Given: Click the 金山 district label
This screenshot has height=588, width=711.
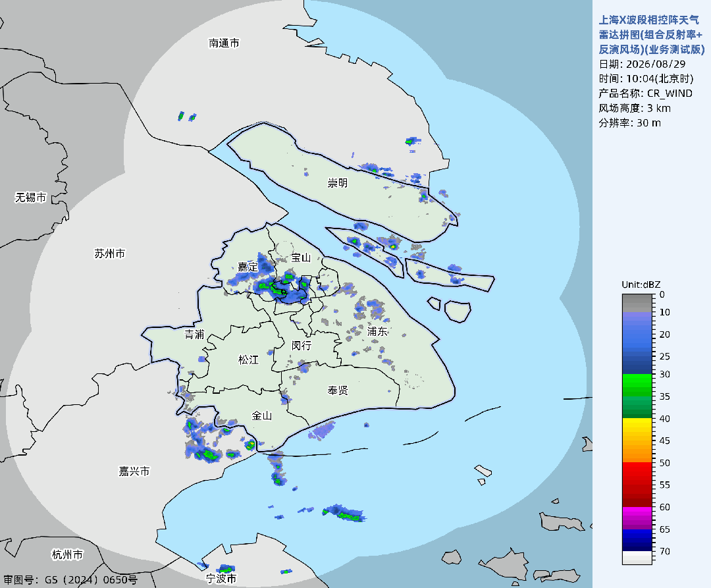Looking at the screenshot, I should click(x=261, y=415).
